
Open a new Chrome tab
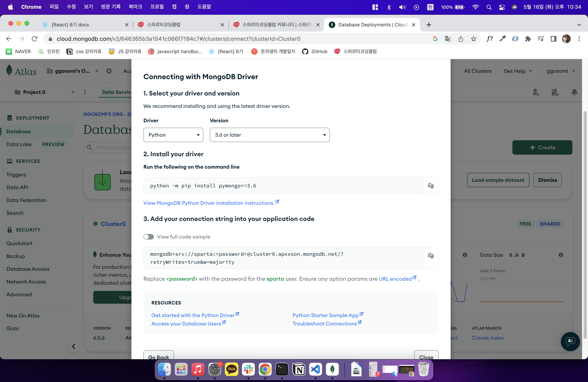coord(429,25)
